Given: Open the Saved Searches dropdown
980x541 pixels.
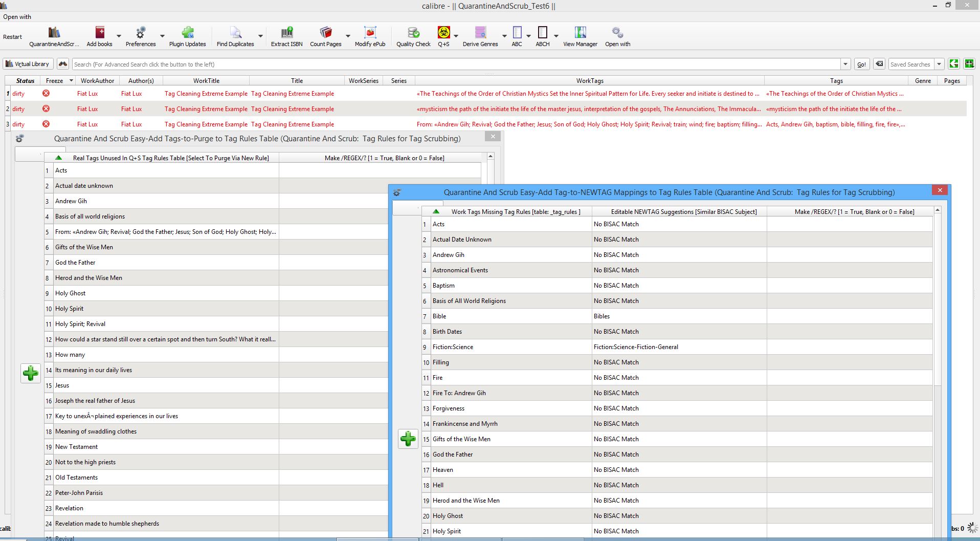Looking at the screenshot, I should point(939,64).
